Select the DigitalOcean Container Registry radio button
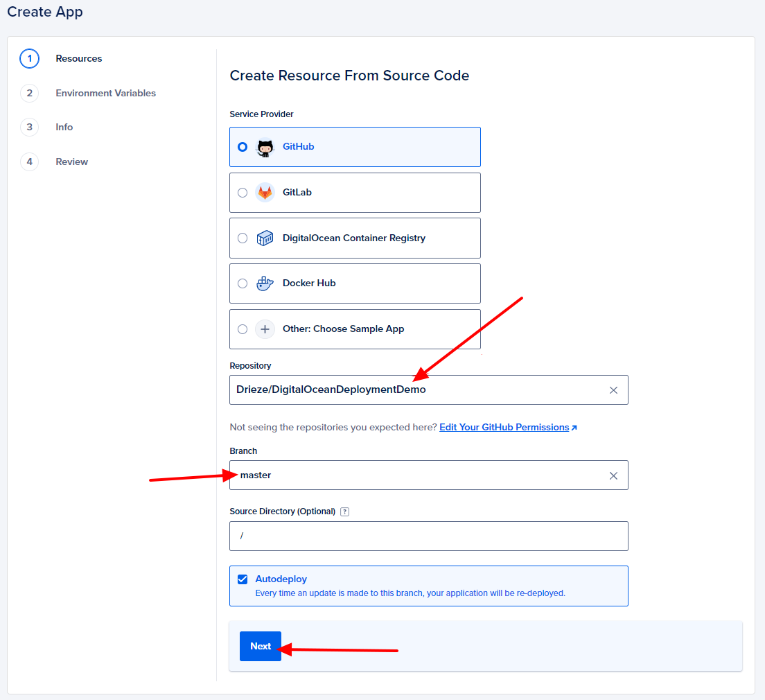The image size is (765, 700). coord(243,238)
